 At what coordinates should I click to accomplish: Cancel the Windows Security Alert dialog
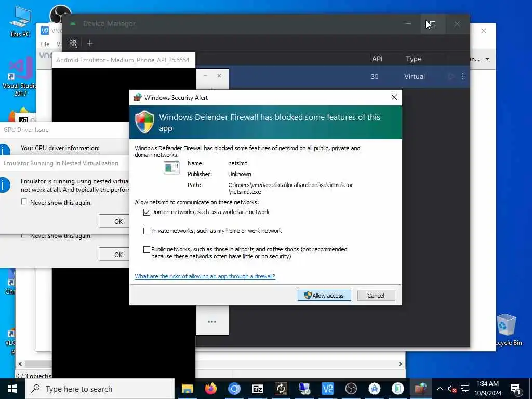coord(376,296)
